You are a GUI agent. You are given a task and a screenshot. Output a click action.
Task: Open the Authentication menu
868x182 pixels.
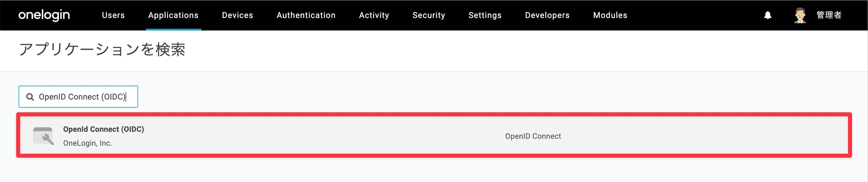pyautogui.click(x=306, y=15)
